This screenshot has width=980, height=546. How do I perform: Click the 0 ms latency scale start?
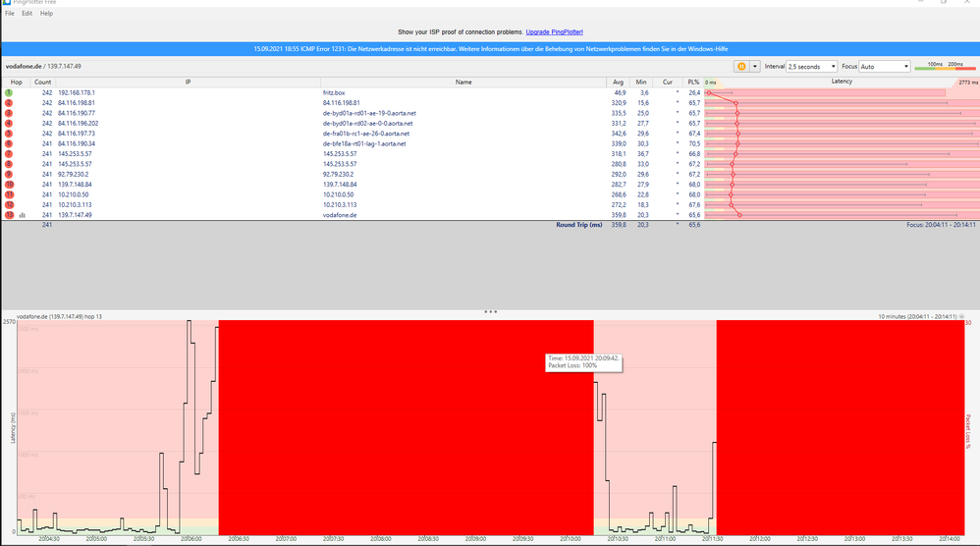[711, 82]
